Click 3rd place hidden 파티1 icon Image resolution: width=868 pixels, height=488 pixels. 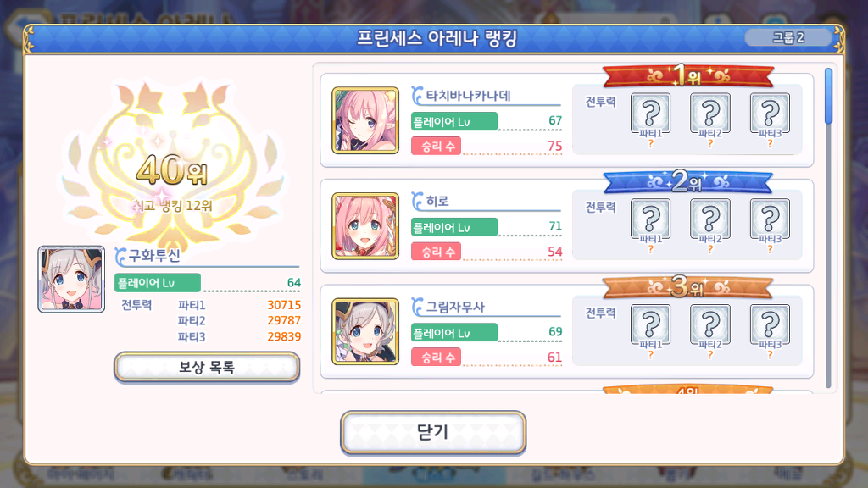[650, 325]
